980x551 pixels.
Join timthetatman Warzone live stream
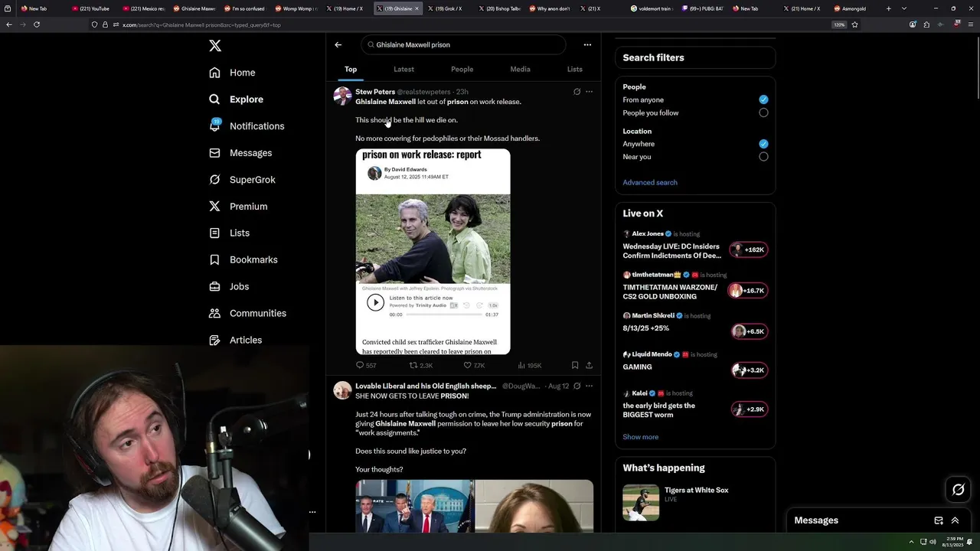[x=695, y=286]
